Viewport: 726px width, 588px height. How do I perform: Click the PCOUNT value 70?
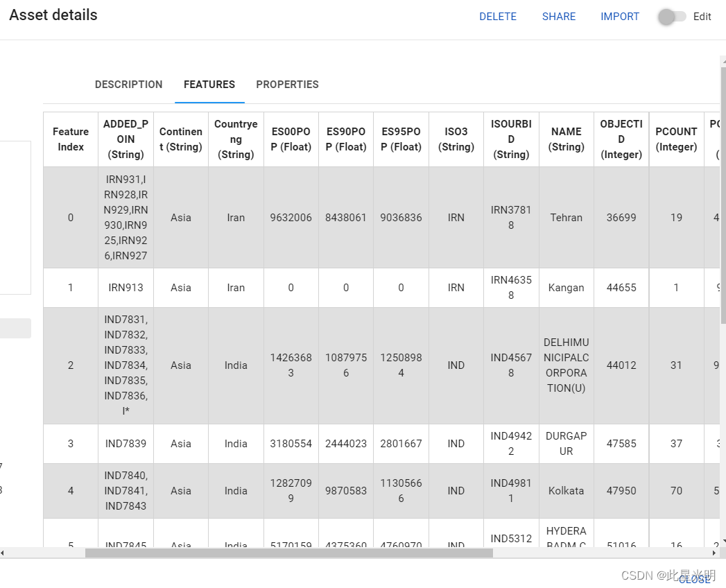pyautogui.click(x=676, y=490)
